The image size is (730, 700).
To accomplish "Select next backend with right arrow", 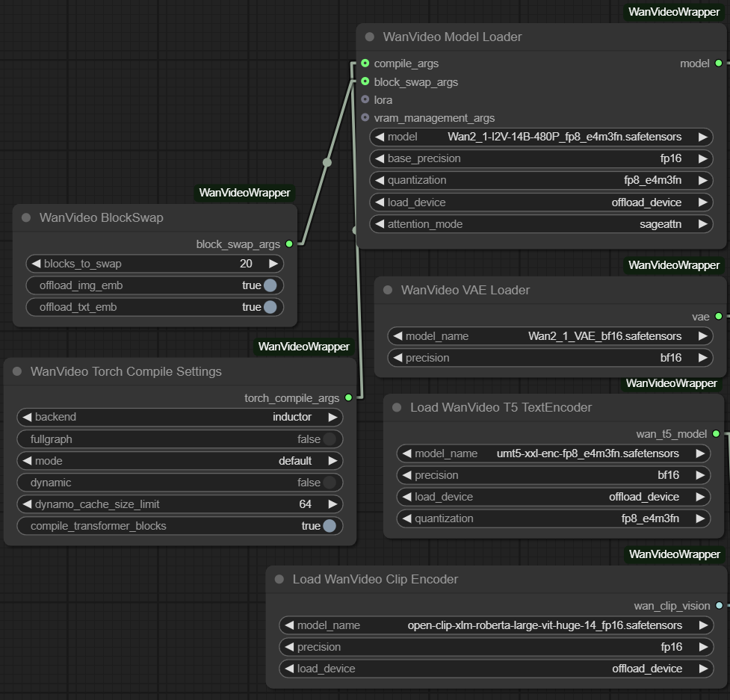I will [x=333, y=417].
